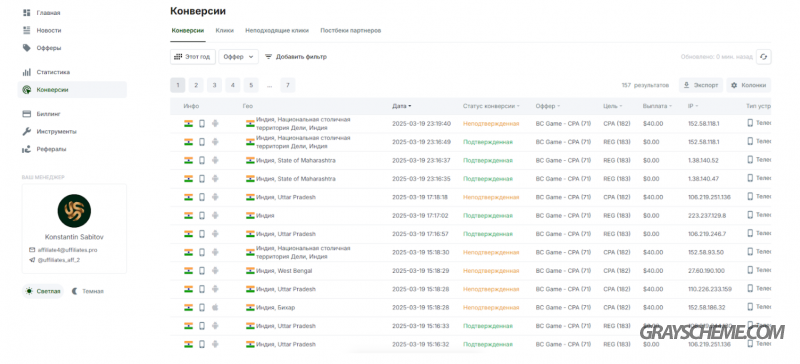
Task: Click Индия, Бихар geo cell
Action: (x=270, y=307)
